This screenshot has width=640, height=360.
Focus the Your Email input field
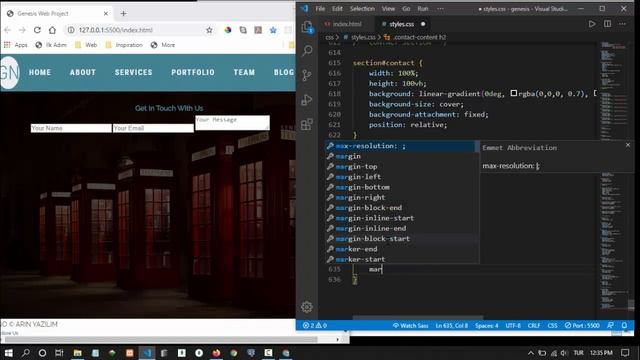[x=153, y=128]
